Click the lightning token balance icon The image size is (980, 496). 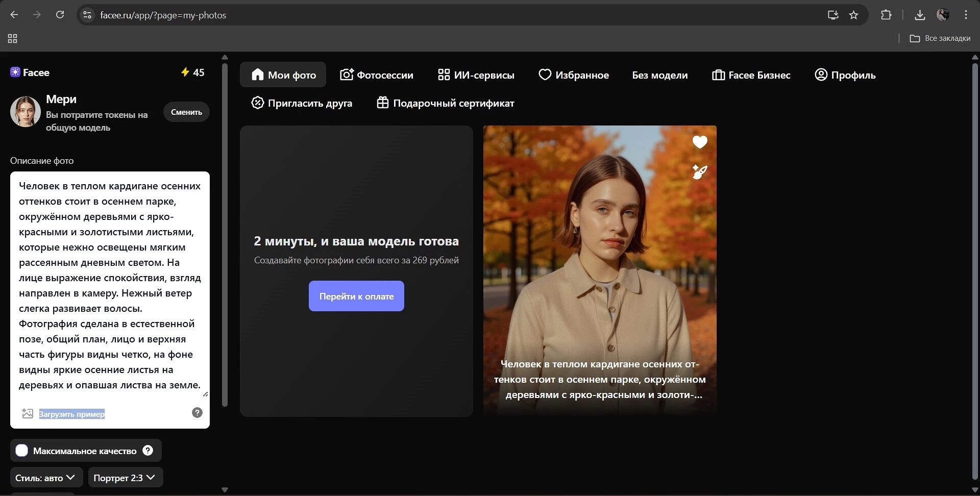point(185,72)
